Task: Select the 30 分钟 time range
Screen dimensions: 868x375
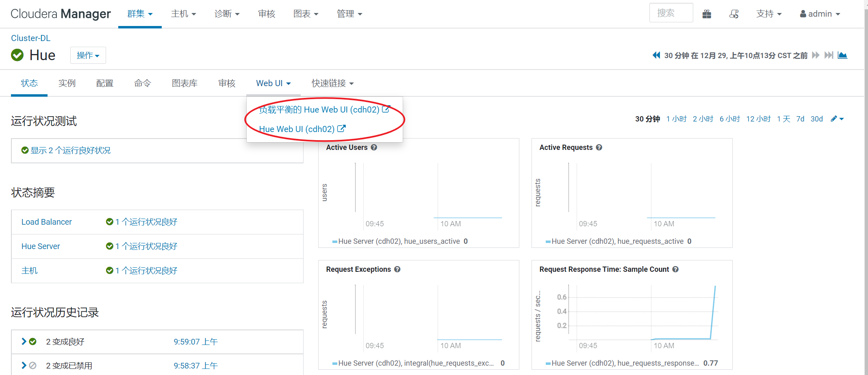Action: point(648,119)
